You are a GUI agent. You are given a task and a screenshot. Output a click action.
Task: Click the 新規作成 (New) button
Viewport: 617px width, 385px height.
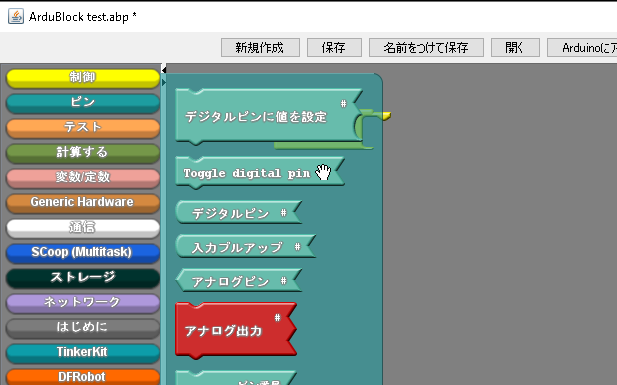260,48
